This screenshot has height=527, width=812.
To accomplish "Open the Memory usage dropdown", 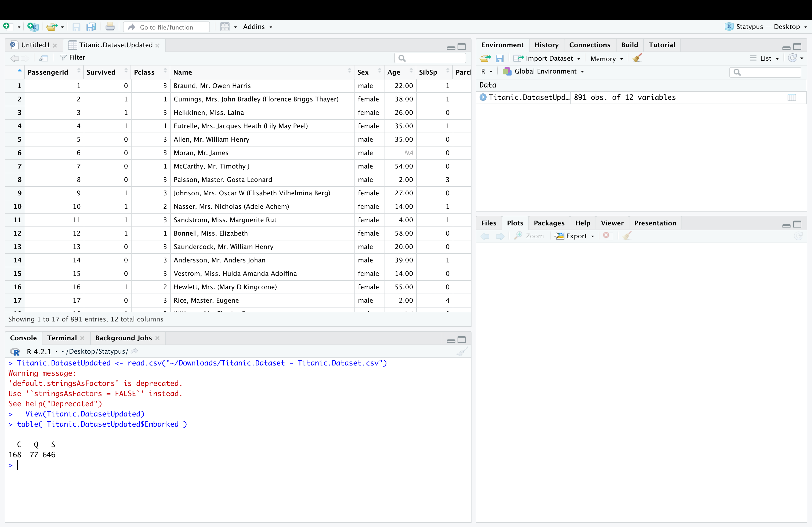I will pos(607,59).
